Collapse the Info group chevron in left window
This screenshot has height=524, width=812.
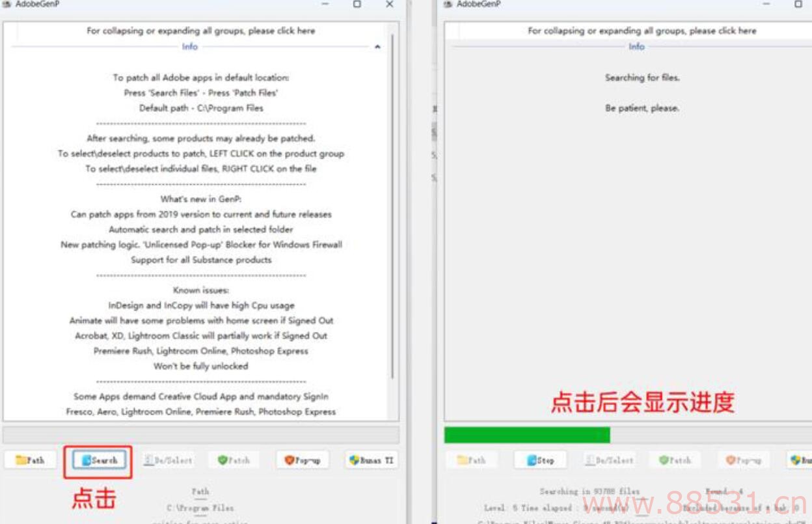(377, 47)
